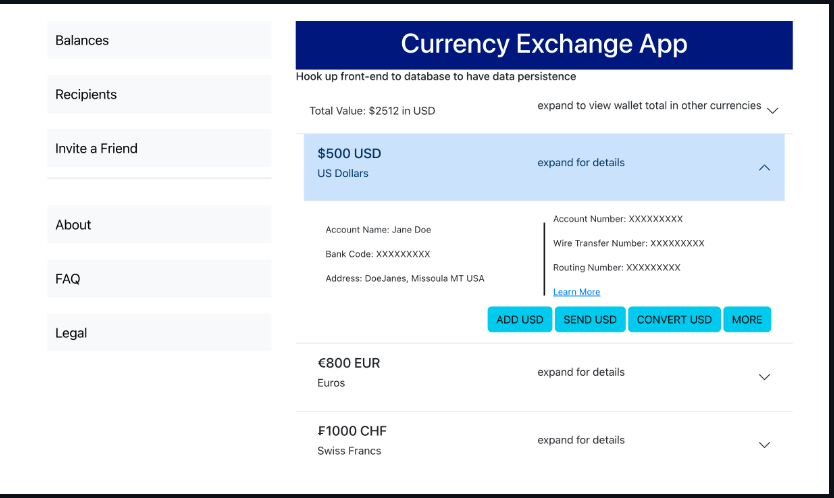Screen dimensions: 834x498
Task: Expand the ₣1000 CHF row chevron
Action: (764, 445)
